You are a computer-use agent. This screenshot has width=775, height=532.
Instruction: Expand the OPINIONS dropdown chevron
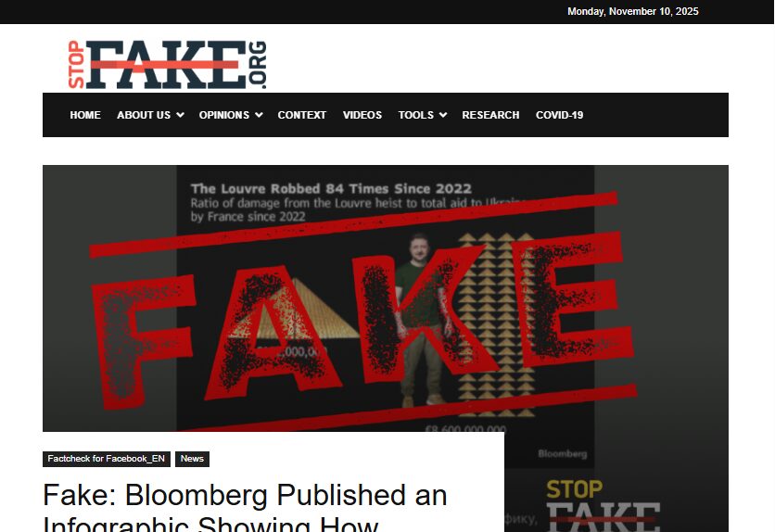(259, 115)
